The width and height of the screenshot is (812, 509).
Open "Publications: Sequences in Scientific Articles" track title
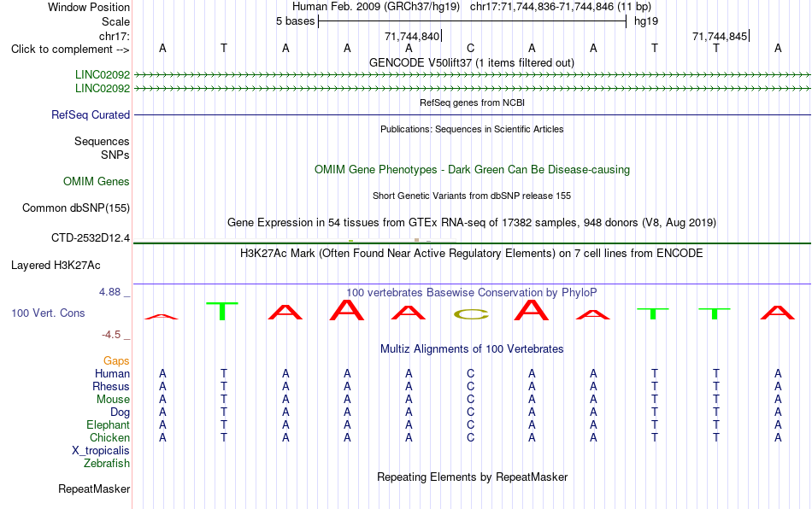[472, 129]
